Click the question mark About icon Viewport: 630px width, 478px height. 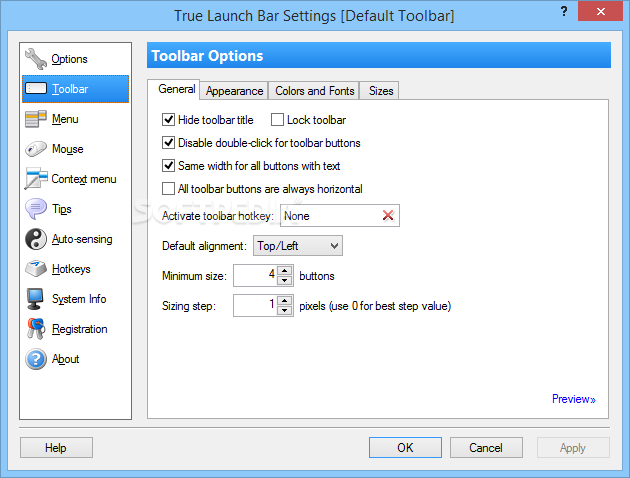click(x=36, y=359)
